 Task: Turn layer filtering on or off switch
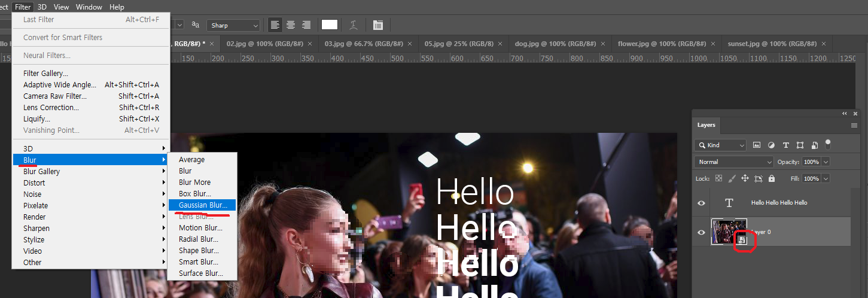(828, 144)
